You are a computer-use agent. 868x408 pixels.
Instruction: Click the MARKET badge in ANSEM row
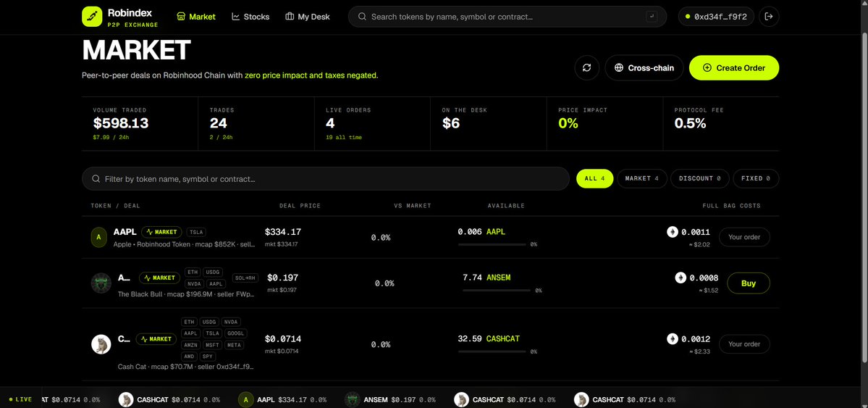pyautogui.click(x=159, y=278)
